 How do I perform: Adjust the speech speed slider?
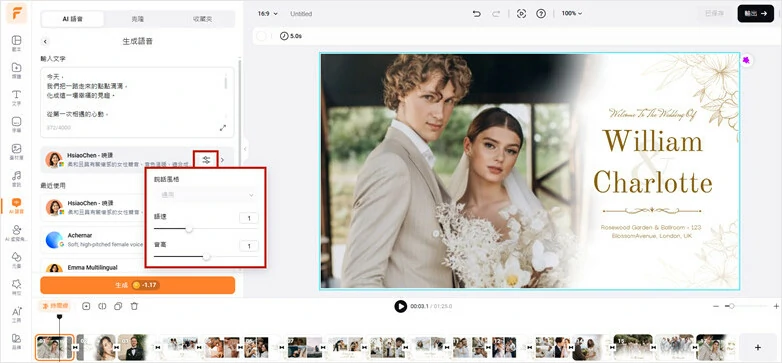[205, 229]
